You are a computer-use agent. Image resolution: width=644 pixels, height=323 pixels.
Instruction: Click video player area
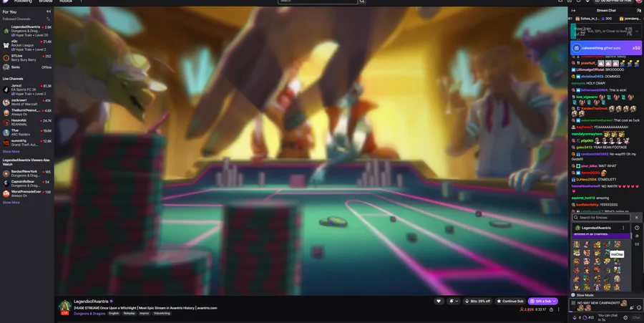pos(311,150)
